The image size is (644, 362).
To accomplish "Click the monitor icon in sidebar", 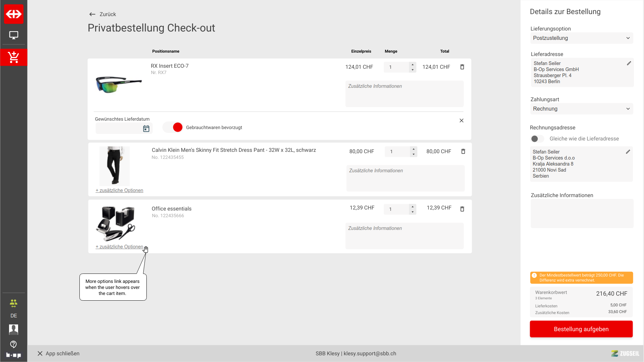I will [x=14, y=35].
